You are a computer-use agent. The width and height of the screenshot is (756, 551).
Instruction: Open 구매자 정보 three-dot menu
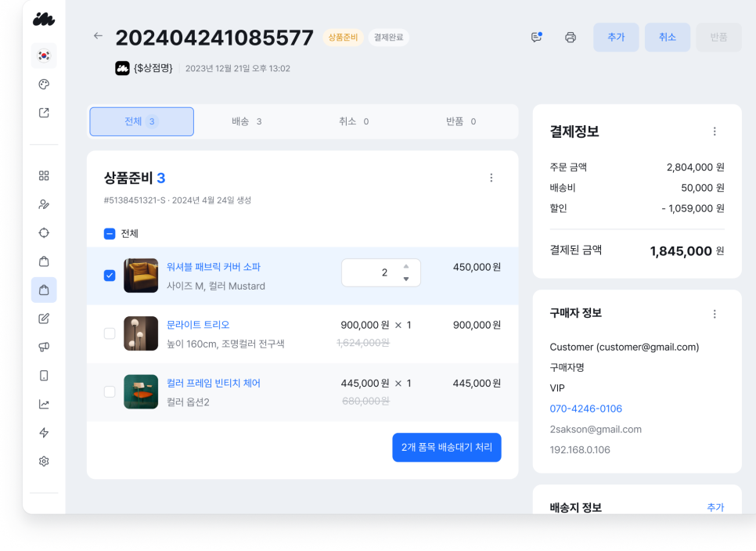click(715, 314)
